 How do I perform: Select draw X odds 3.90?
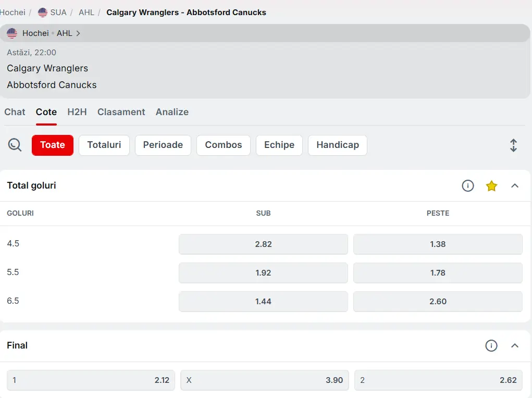(x=265, y=380)
